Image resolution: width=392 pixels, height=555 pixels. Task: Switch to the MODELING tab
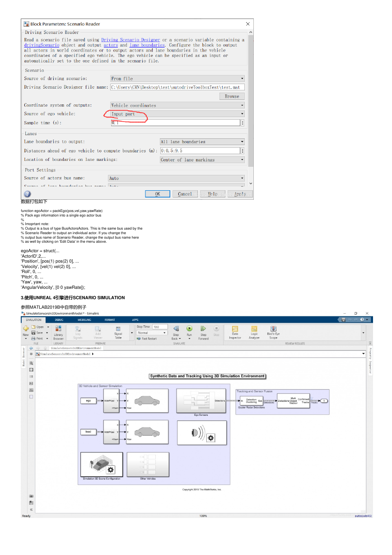pyautogui.click(x=84, y=320)
